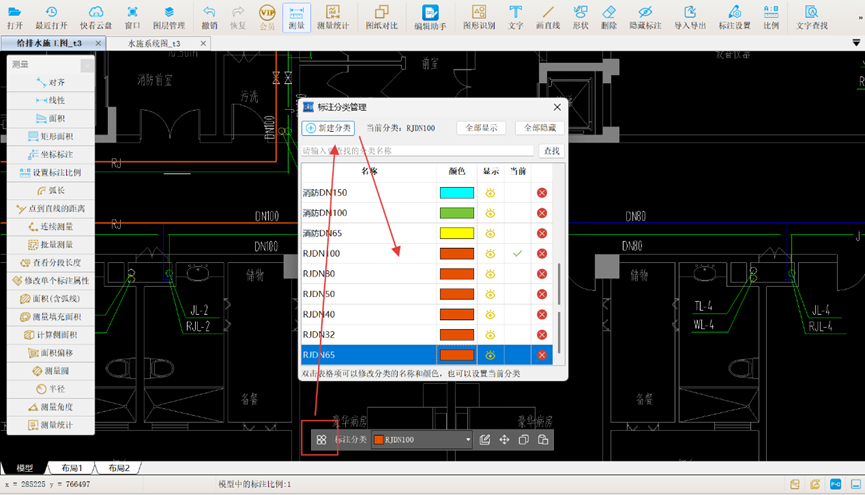This screenshot has width=865, height=495.
Task: Switch to the 水施系统图_t3 tab
Action: tap(154, 44)
